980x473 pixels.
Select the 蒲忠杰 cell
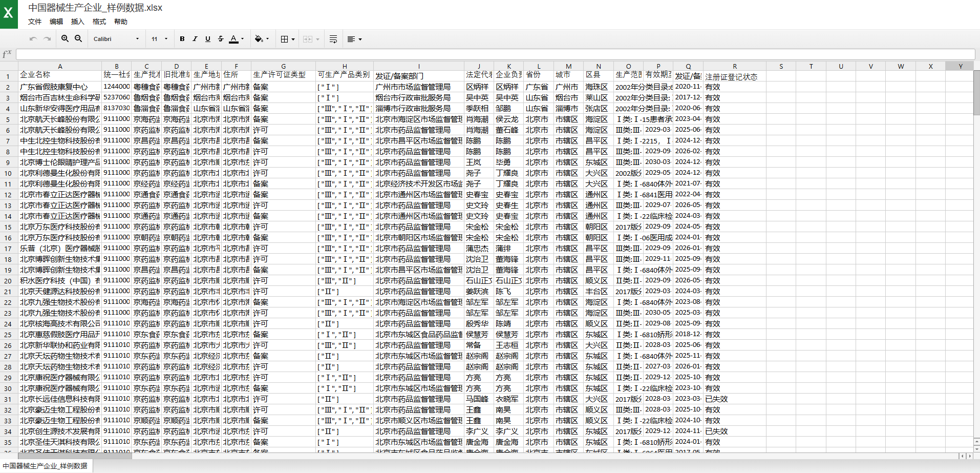pos(479,249)
